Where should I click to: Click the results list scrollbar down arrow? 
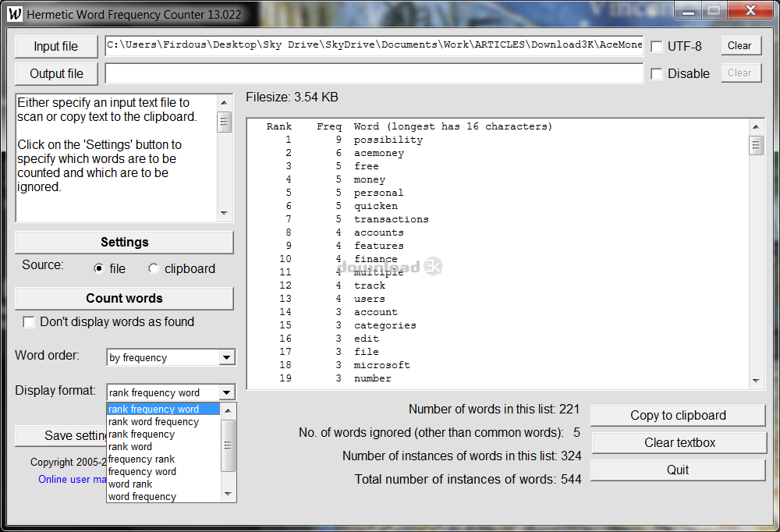tap(756, 381)
